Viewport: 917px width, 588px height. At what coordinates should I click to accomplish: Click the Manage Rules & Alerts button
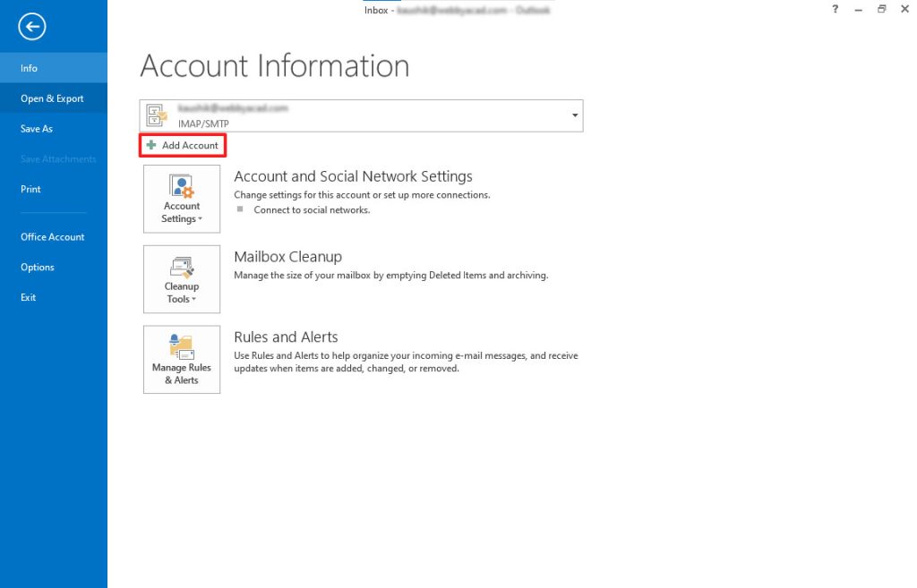click(182, 360)
